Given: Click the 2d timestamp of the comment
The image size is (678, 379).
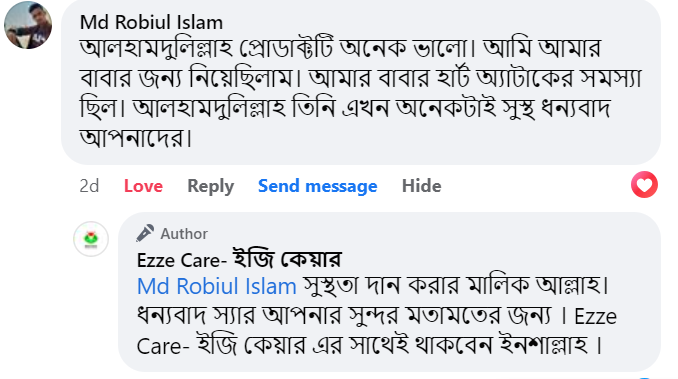Looking at the screenshot, I should click(x=89, y=186).
